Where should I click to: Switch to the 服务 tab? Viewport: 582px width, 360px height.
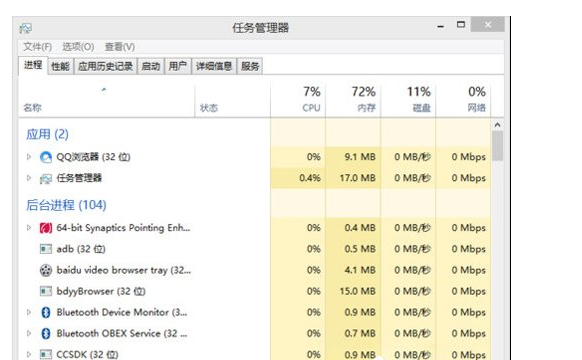click(x=250, y=66)
